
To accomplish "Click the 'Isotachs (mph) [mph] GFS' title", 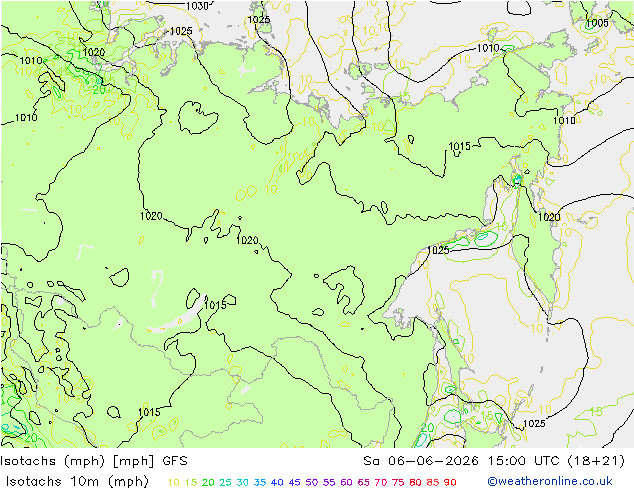I will [x=94, y=460].
